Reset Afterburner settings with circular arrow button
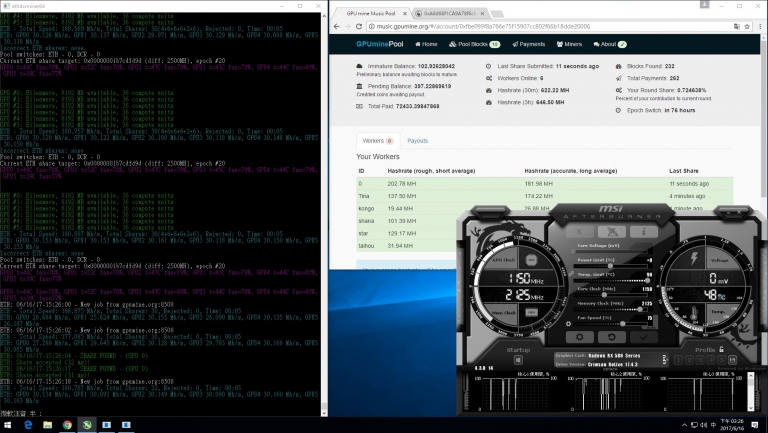This screenshot has width=768, height=433. [x=612, y=337]
